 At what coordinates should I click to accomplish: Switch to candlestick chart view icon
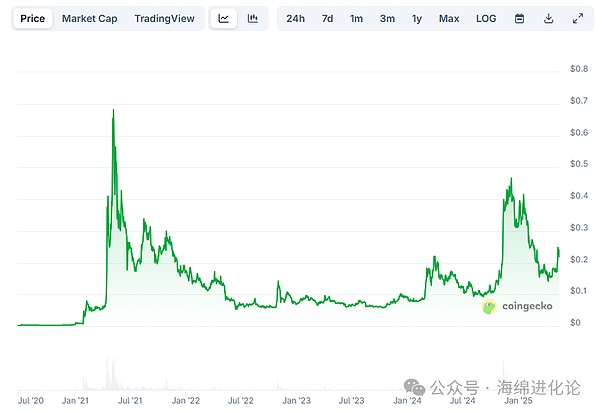click(253, 18)
